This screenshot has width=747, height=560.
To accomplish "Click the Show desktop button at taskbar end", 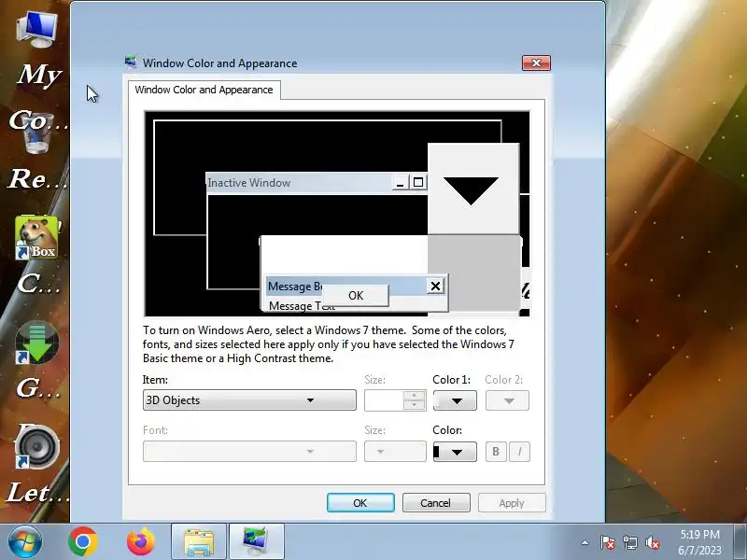I will click(x=740, y=542).
